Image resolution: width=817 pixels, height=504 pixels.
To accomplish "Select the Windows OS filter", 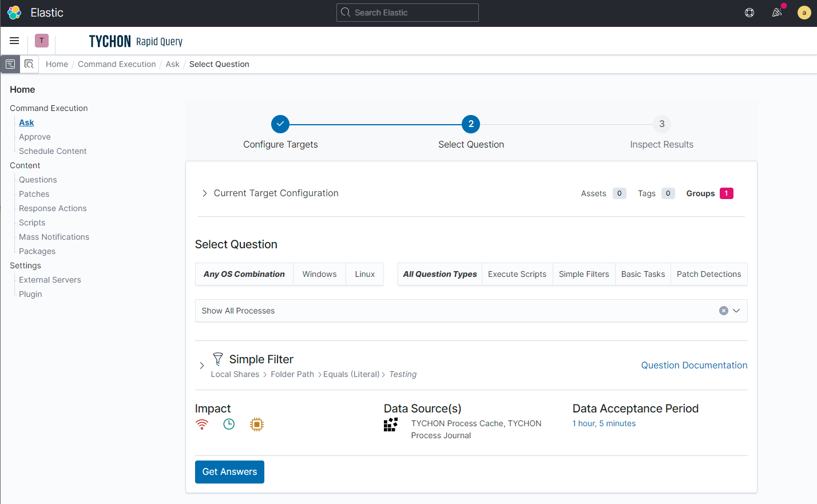I will (319, 274).
